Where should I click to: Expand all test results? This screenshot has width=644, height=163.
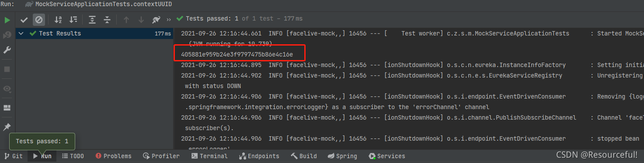[92, 20]
